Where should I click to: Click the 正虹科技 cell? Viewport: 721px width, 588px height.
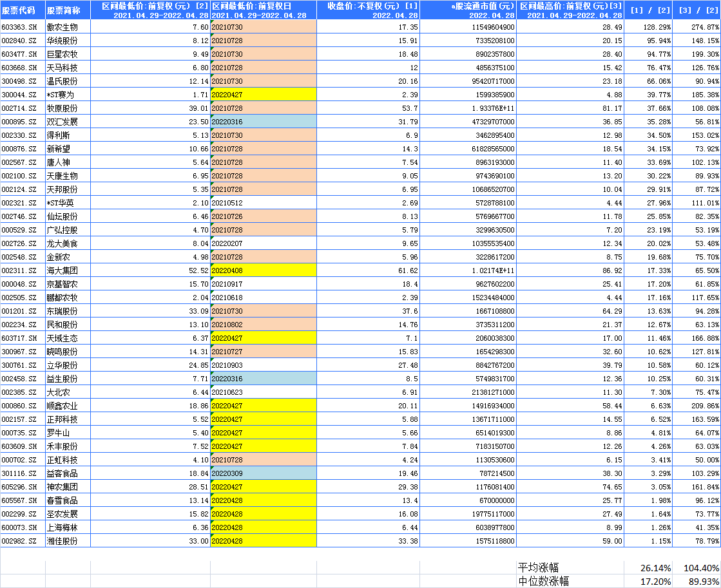[68, 460]
